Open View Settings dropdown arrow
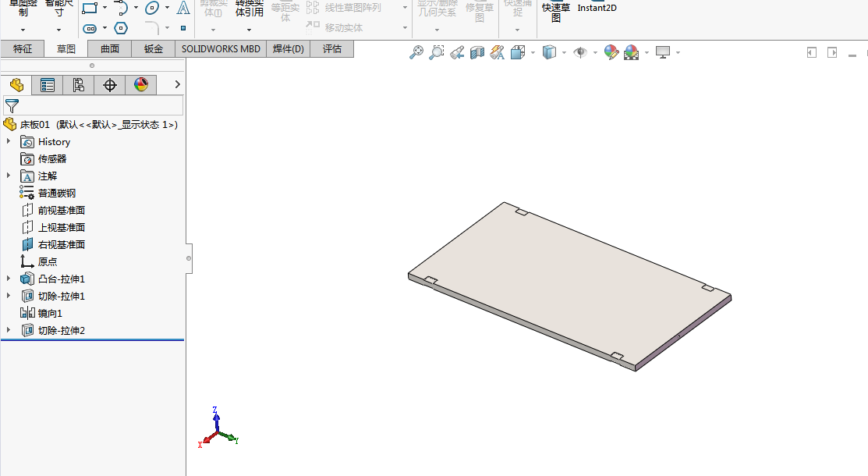This screenshot has width=868, height=476. pyautogui.click(x=678, y=53)
